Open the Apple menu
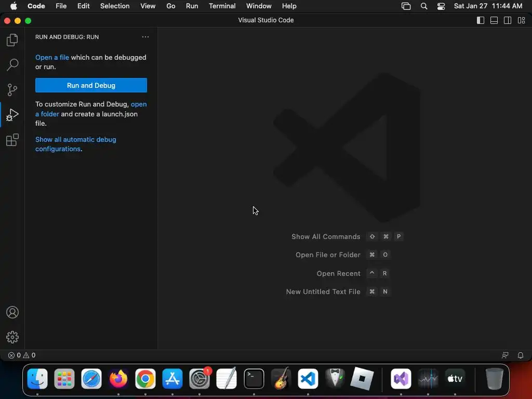Image resolution: width=532 pixels, height=399 pixels. pos(14,6)
